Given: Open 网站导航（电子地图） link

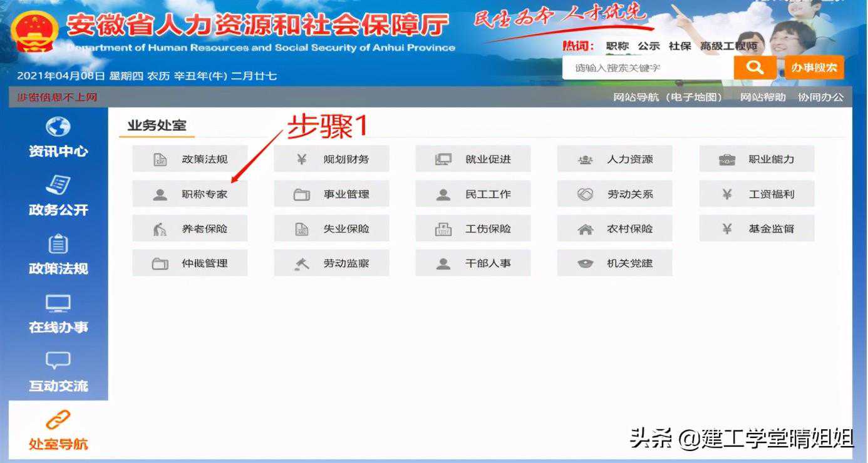Looking at the screenshot, I should pos(668,97).
